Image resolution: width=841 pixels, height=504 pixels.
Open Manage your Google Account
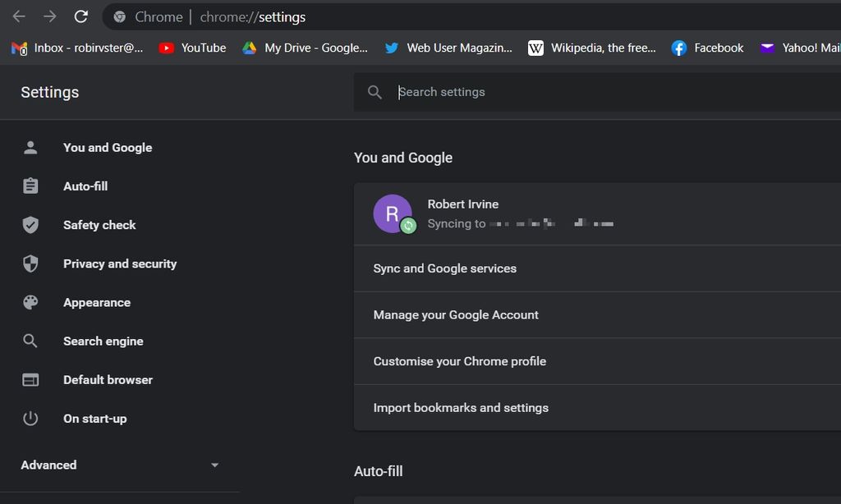click(x=456, y=314)
